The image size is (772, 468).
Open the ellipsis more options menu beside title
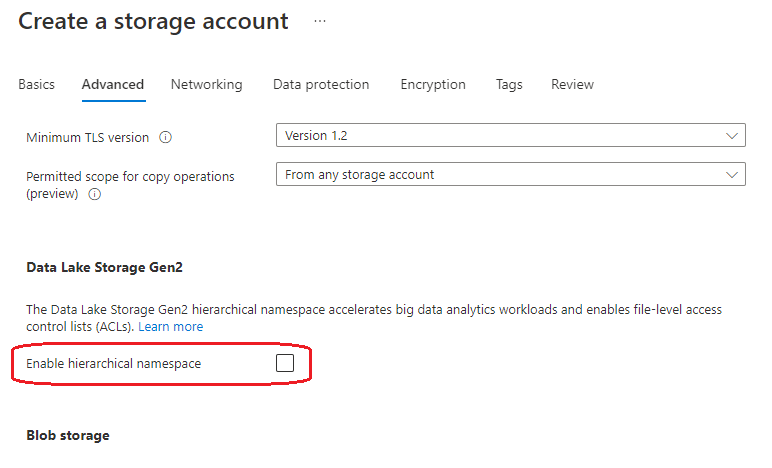320,21
